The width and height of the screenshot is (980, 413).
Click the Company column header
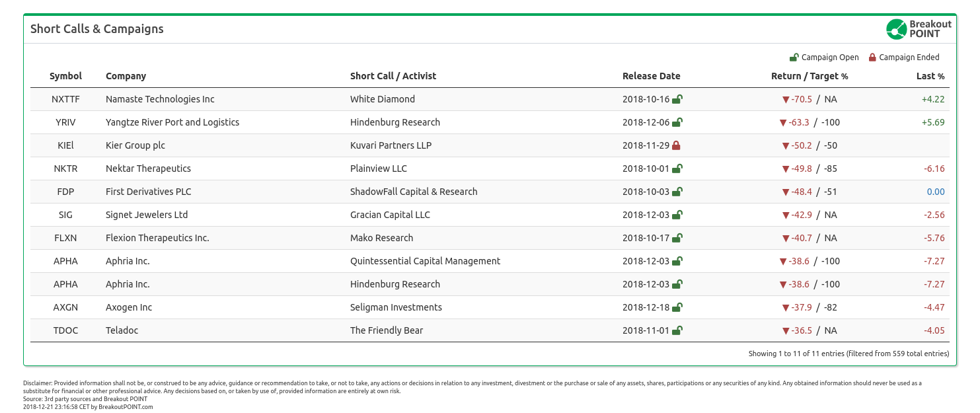coord(126,76)
